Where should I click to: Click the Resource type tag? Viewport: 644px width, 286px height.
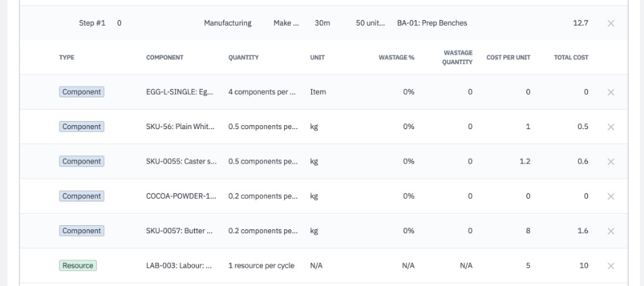pos(78,266)
